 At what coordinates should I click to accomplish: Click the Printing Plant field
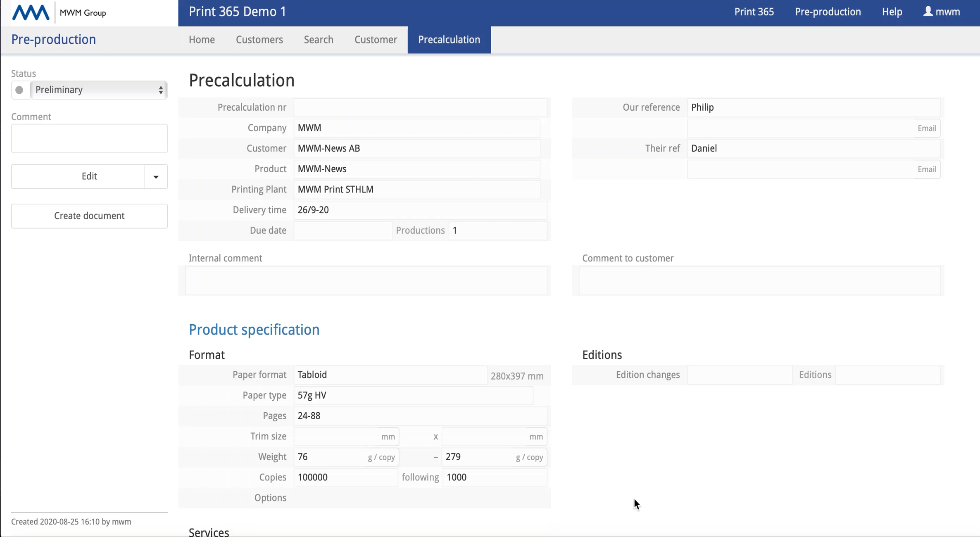(x=417, y=190)
